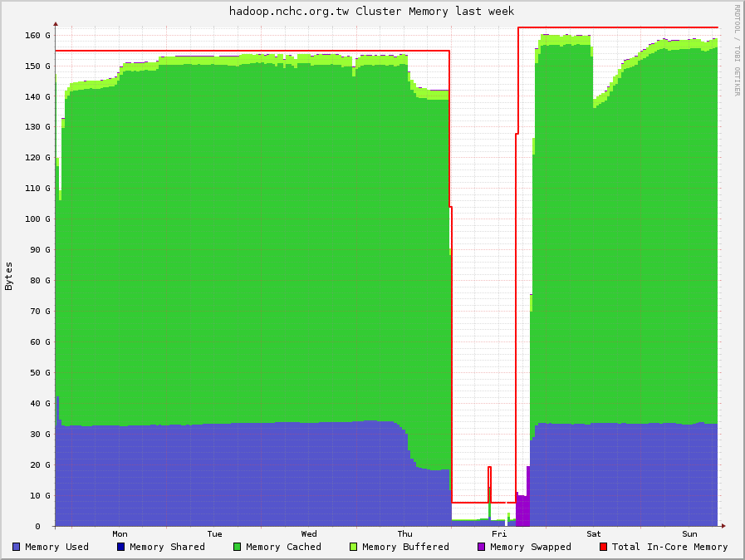Click the Total In-Core Memory red swatch
This screenshot has height=560, width=745.
(x=604, y=547)
